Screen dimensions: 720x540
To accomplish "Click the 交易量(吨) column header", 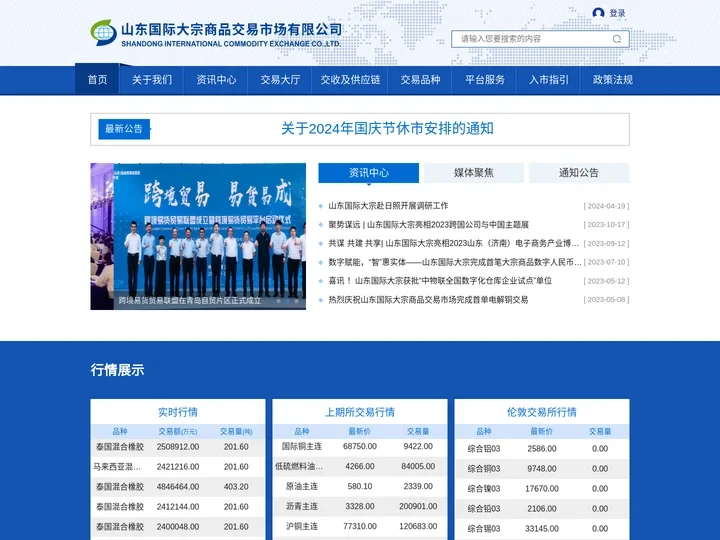I will click(236, 432).
